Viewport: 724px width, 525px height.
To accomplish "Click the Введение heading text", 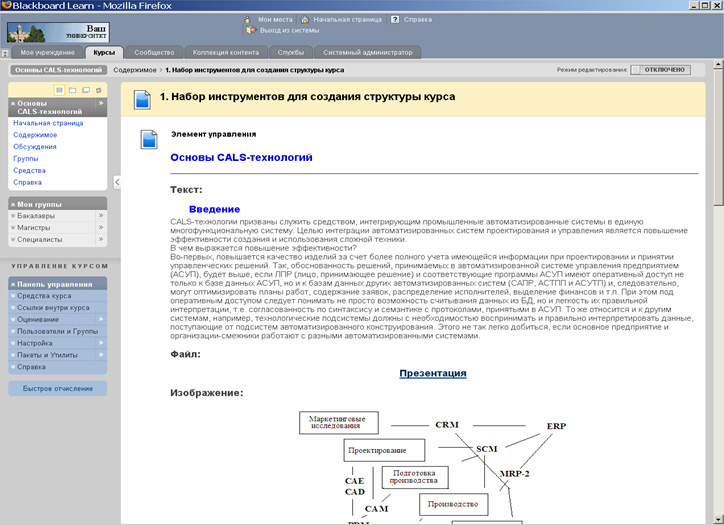I will click(x=214, y=209).
